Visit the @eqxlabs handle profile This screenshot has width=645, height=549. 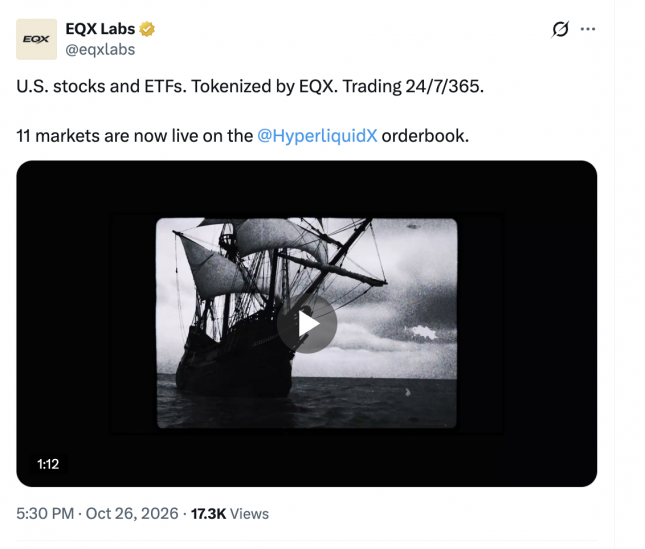(100, 50)
